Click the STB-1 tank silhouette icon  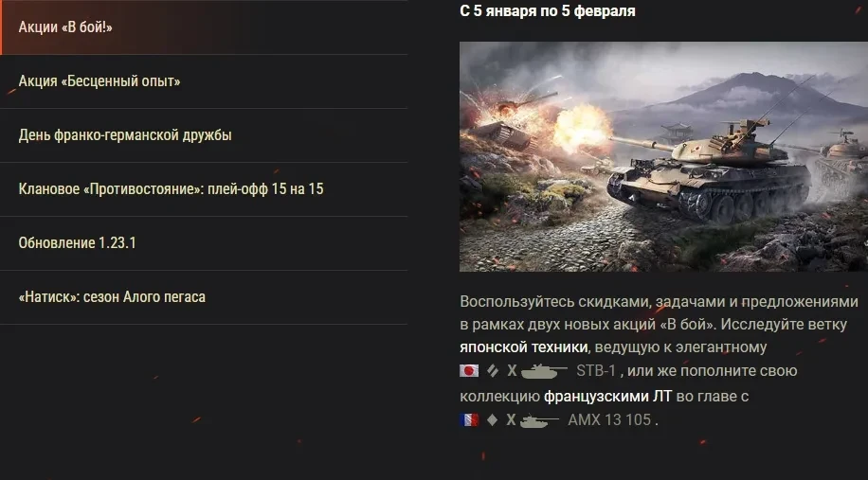(x=544, y=371)
